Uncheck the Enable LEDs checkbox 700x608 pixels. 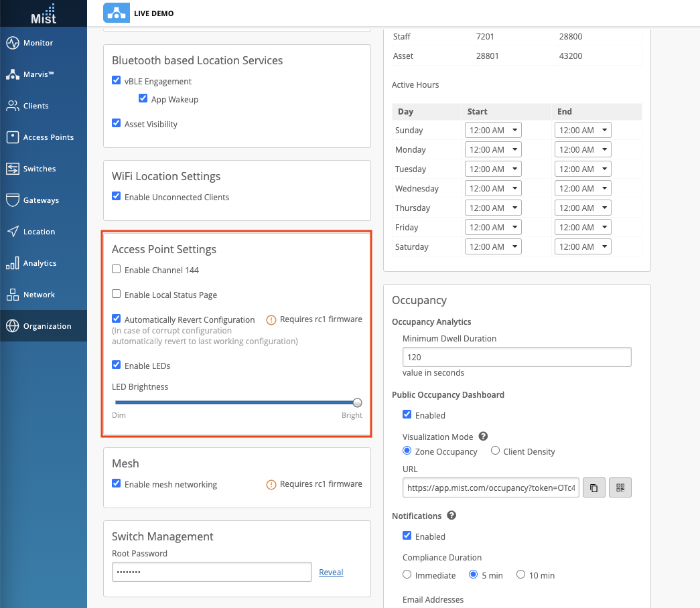(x=117, y=366)
